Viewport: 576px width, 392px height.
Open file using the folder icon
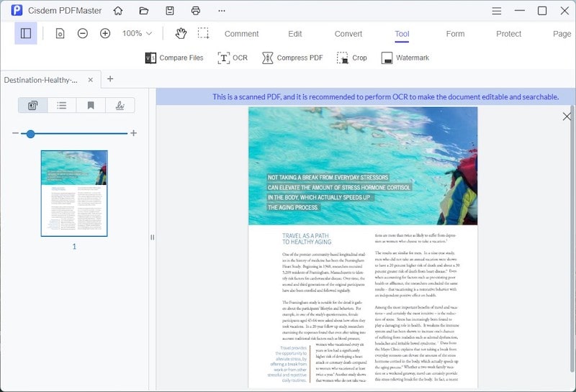(x=144, y=11)
